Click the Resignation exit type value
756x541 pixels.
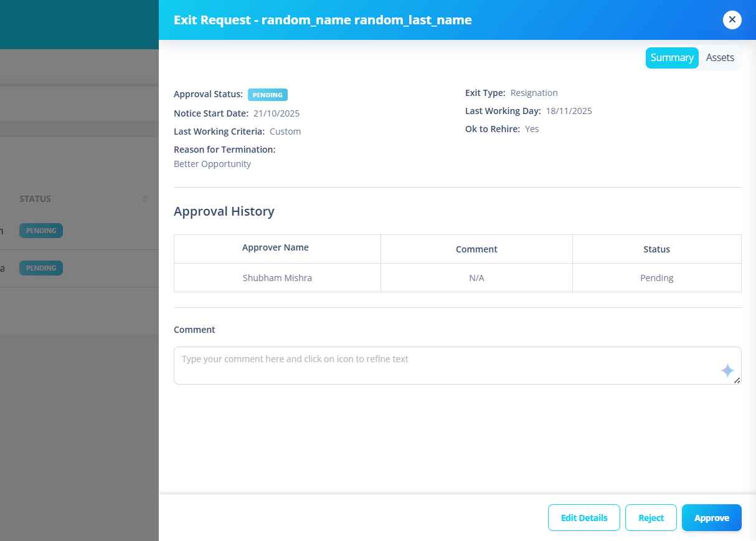pos(534,93)
